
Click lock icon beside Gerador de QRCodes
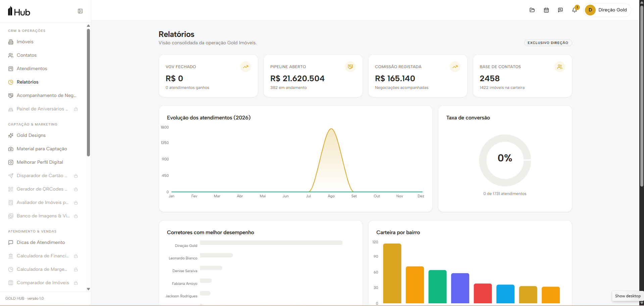[76, 189]
